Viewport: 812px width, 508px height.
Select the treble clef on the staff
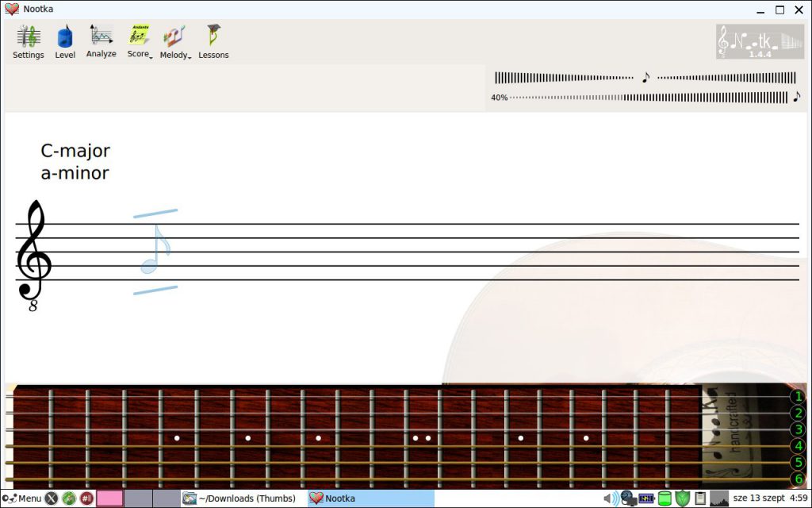33,254
